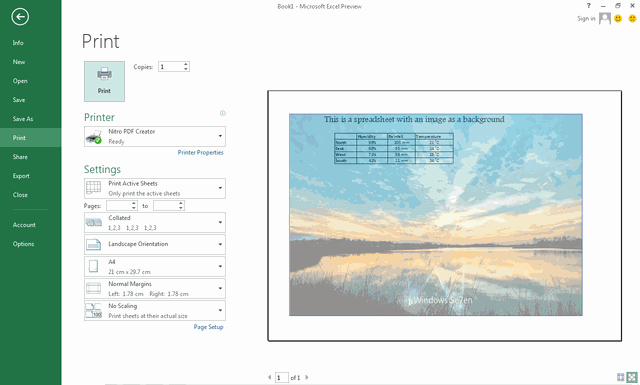Viewport: 640px width, 385px height.
Task: Click the Collated pages icon
Action: [93, 223]
